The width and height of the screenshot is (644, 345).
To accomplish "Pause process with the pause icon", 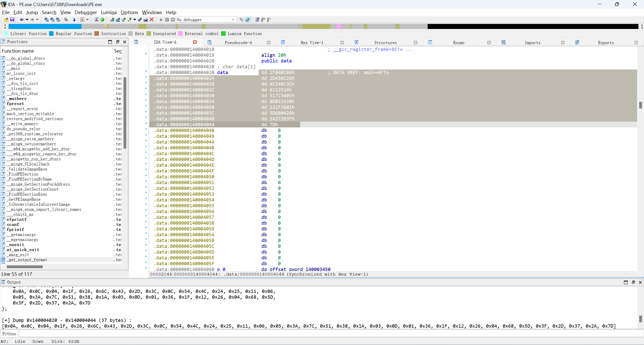I will [x=167, y=20].
